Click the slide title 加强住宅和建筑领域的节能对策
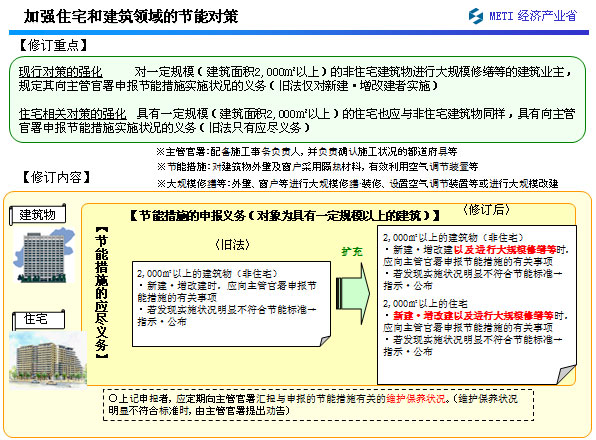 pos(131,17)
